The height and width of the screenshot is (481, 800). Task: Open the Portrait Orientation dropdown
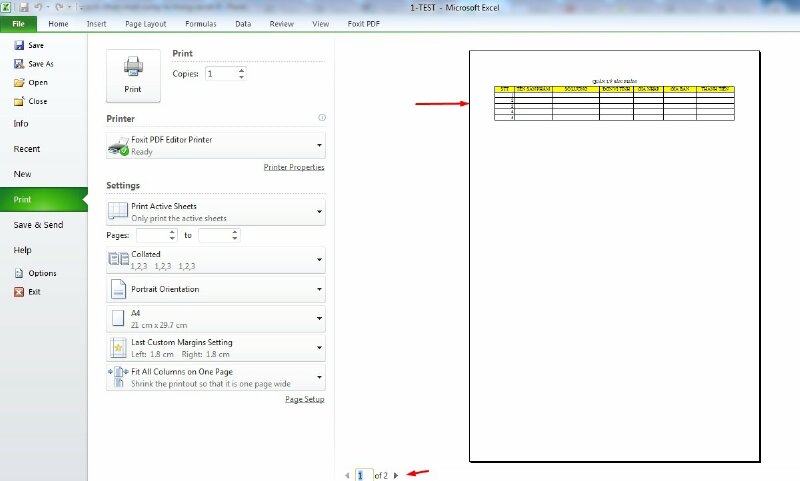216,289
